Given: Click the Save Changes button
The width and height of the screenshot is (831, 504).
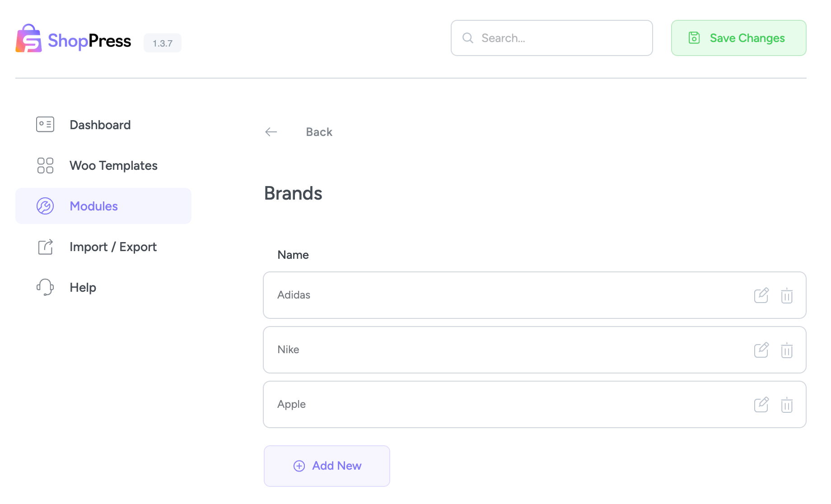Looking at the screenshot, I should pos(738,38).
